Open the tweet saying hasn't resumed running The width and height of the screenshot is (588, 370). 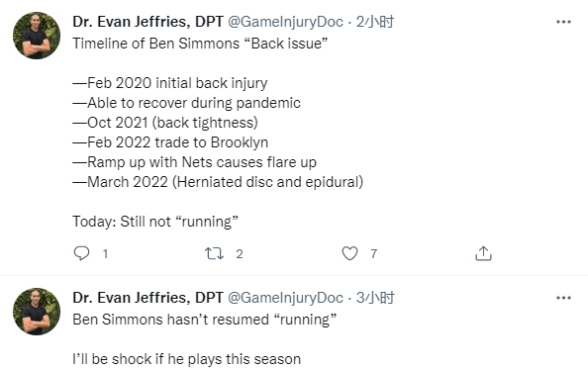(x=204, y=320)
